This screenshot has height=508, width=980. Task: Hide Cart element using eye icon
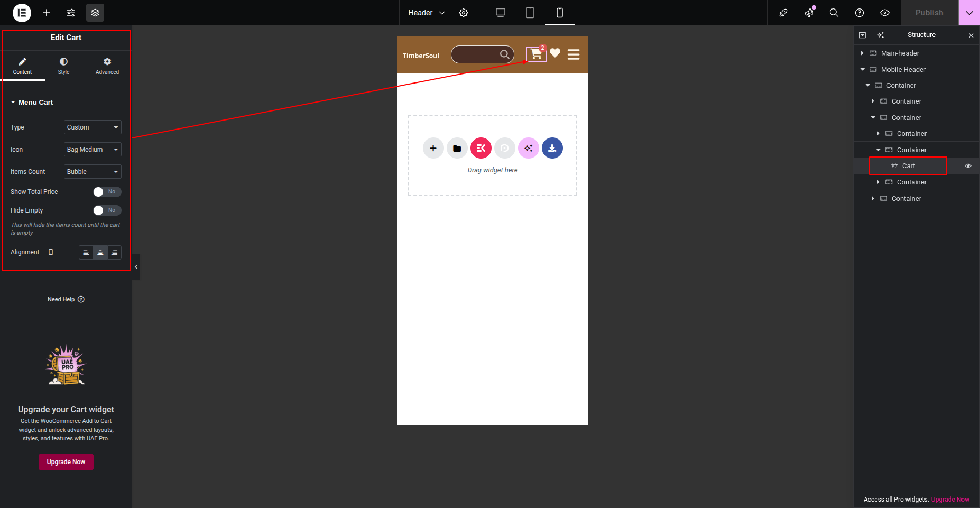tap(968, 166)
